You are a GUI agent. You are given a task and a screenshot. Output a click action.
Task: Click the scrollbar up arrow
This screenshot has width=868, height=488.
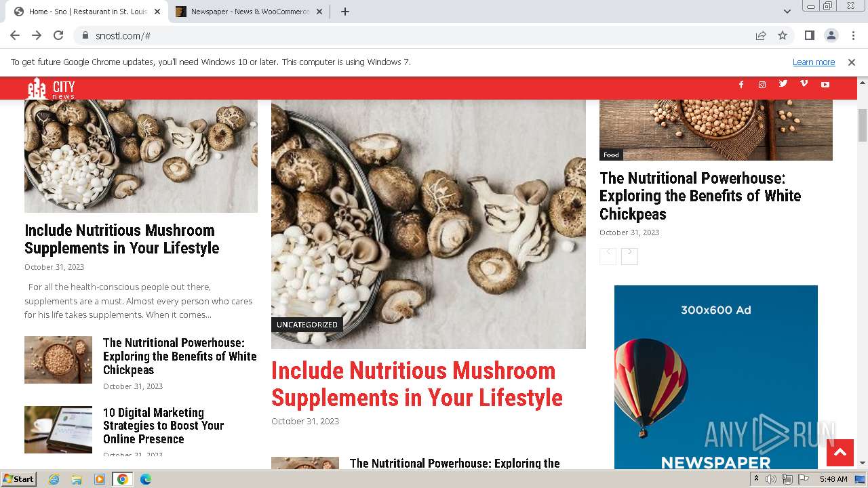pyautogui.click(x=863, y=82)
